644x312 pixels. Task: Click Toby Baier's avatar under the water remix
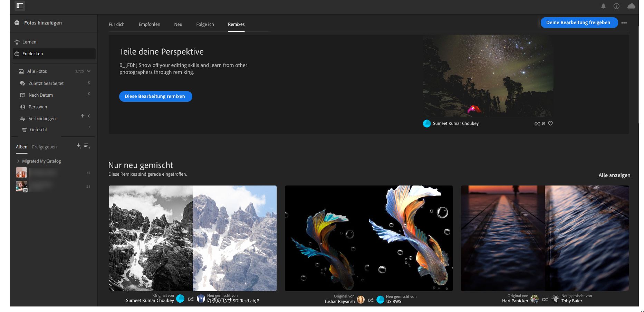[555, 299]
